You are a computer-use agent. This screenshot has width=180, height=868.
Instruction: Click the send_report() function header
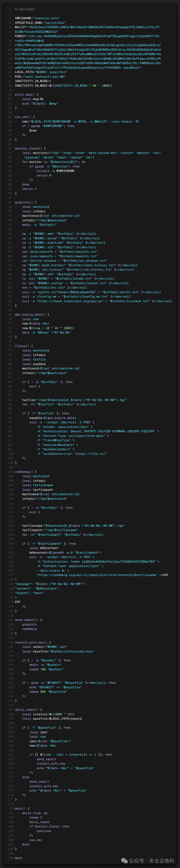click(28, 620)
